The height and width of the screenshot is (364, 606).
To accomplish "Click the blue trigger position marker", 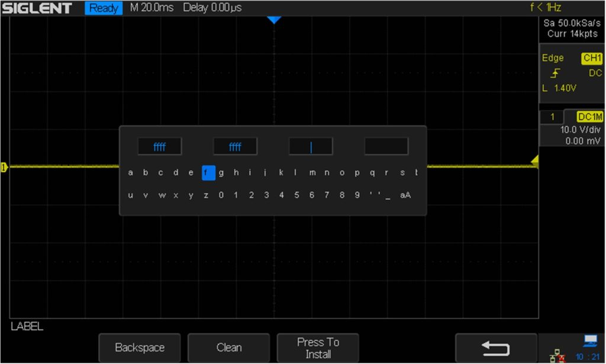I will click(273, 20).
